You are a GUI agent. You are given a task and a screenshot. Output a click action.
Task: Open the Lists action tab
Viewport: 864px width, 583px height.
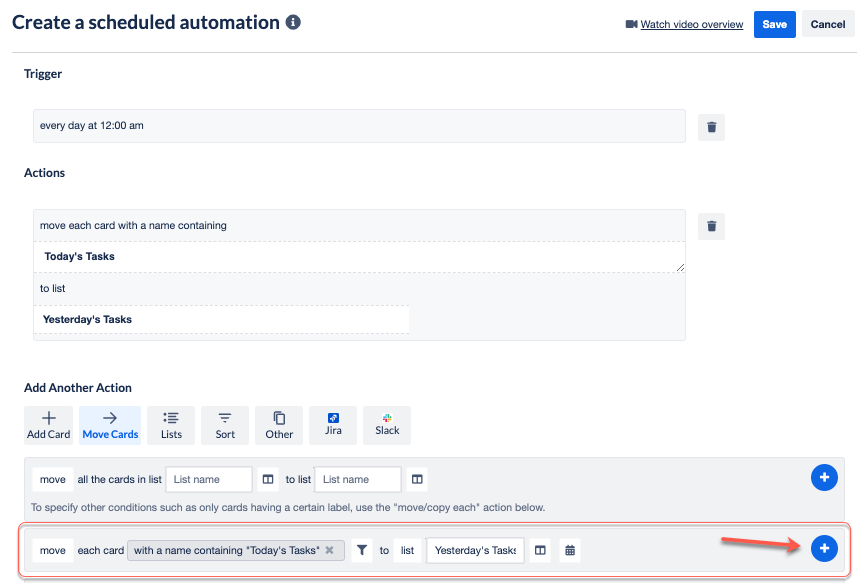(x=171, y=425)
